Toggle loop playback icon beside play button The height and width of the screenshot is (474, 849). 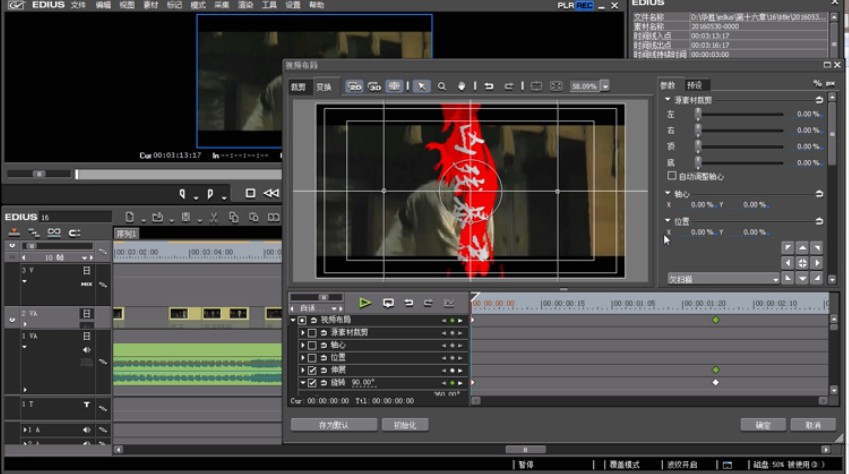coord(388,303)
